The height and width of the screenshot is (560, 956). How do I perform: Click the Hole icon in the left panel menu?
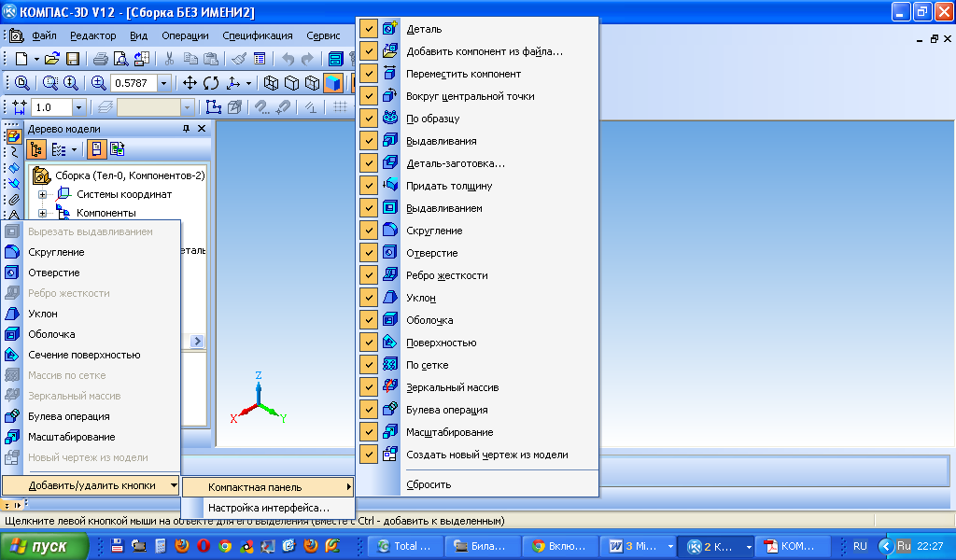click(11, 273)
